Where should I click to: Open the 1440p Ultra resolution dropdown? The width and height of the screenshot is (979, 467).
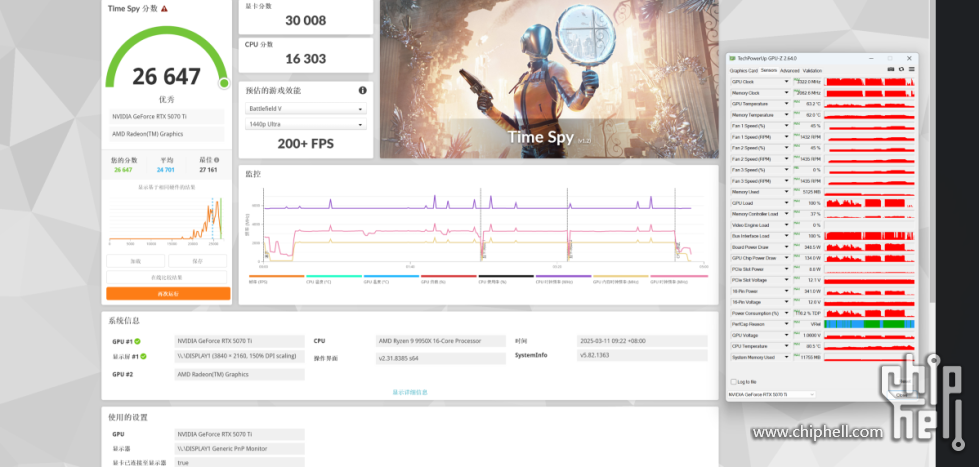click(305, 124)
